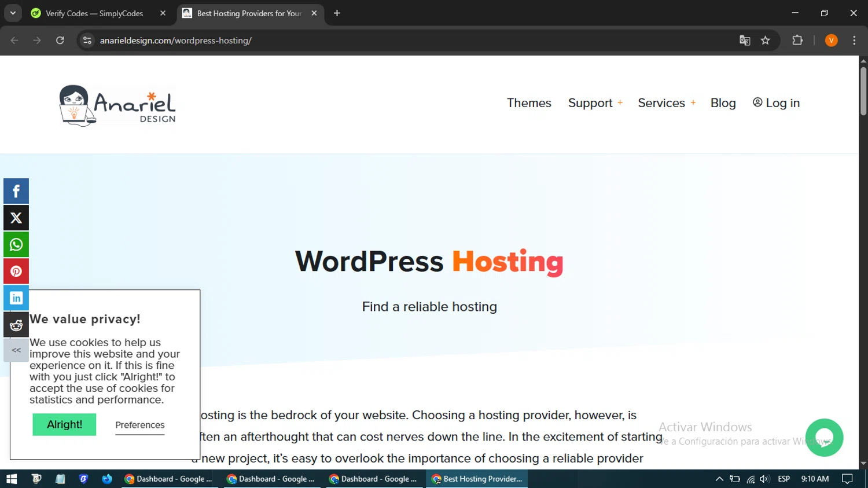Open the Chrome extensions menu
The image size is (868, 488).
point(797,41)
